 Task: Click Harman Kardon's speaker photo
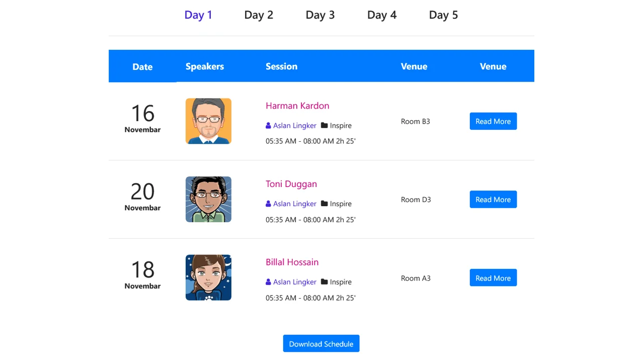[208, 121]
